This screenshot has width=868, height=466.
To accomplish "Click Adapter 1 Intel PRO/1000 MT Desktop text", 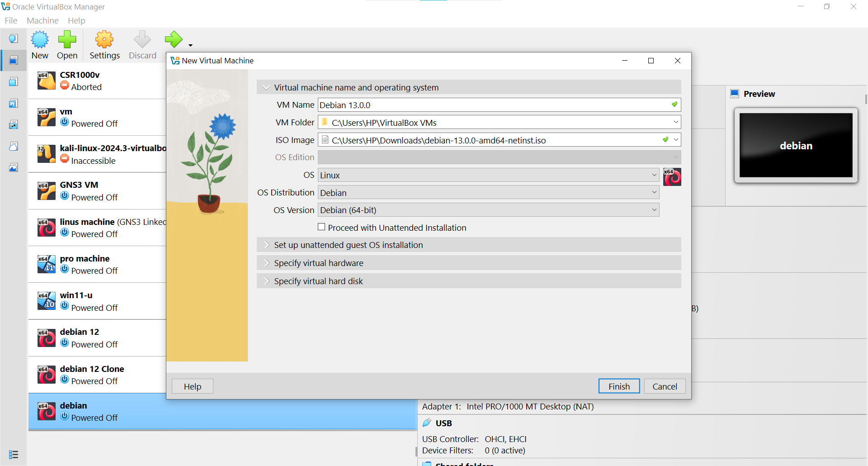I will coord(508,406).
